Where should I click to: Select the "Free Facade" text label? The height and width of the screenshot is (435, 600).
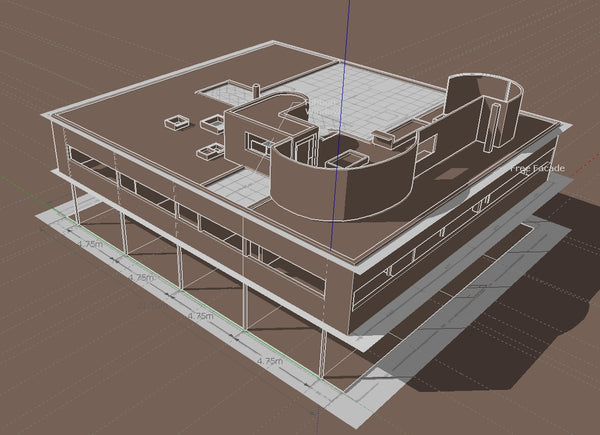[x=538, y=168]
